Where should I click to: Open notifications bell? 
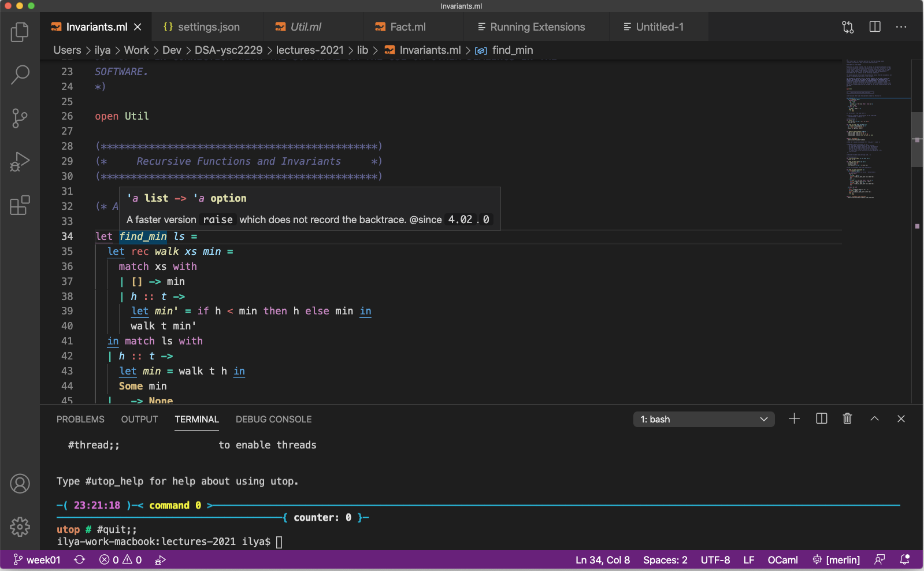(x=905, y=560)
